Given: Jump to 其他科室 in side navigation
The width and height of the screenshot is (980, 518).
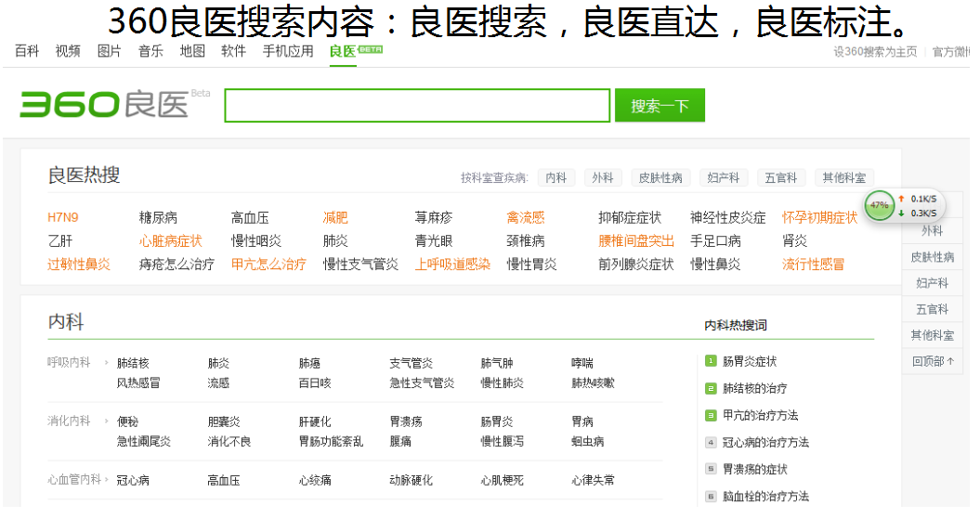Looking at the screenshot, I should [x=932, y=335].
